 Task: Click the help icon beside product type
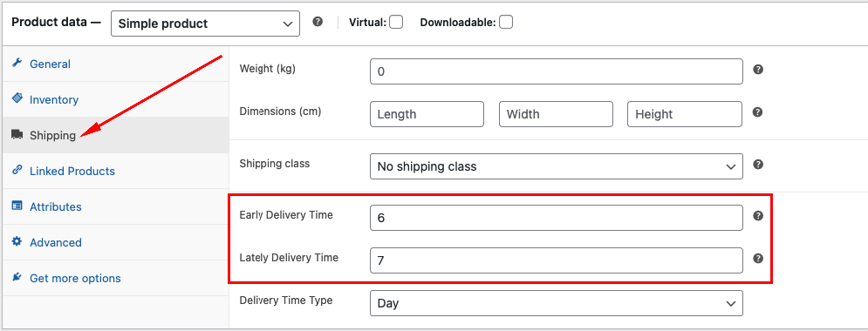(318, 22)
